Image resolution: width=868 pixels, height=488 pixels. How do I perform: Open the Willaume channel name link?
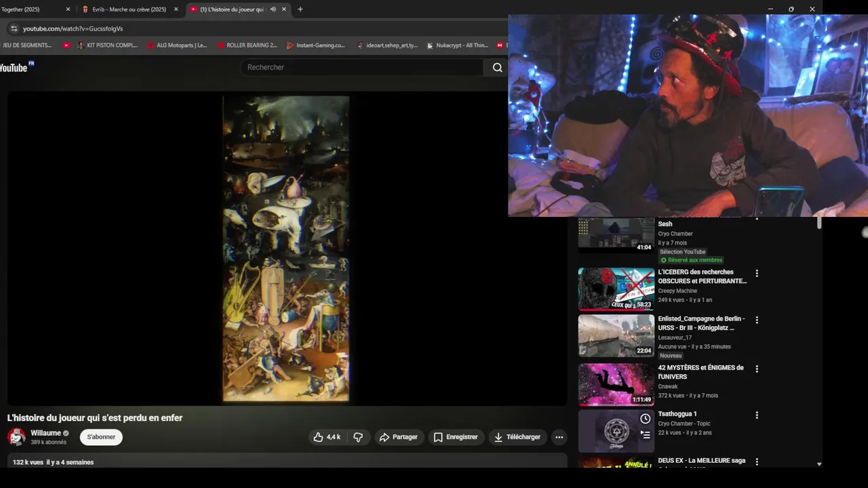pyautogui.click(x=45, y=433)
